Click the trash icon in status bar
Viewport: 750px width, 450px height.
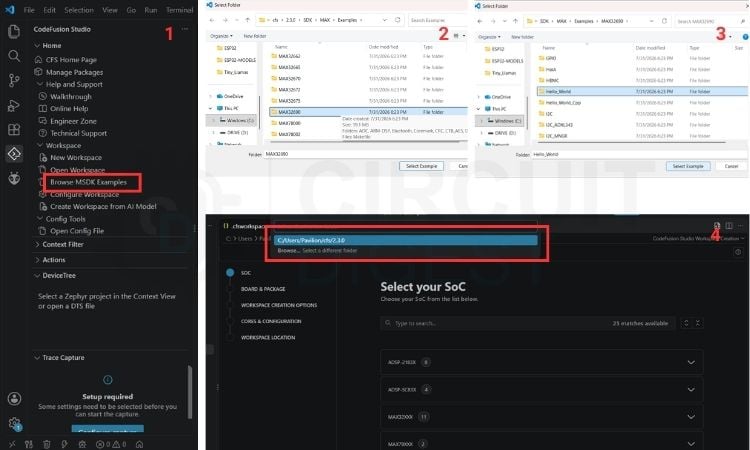point(46,444)
